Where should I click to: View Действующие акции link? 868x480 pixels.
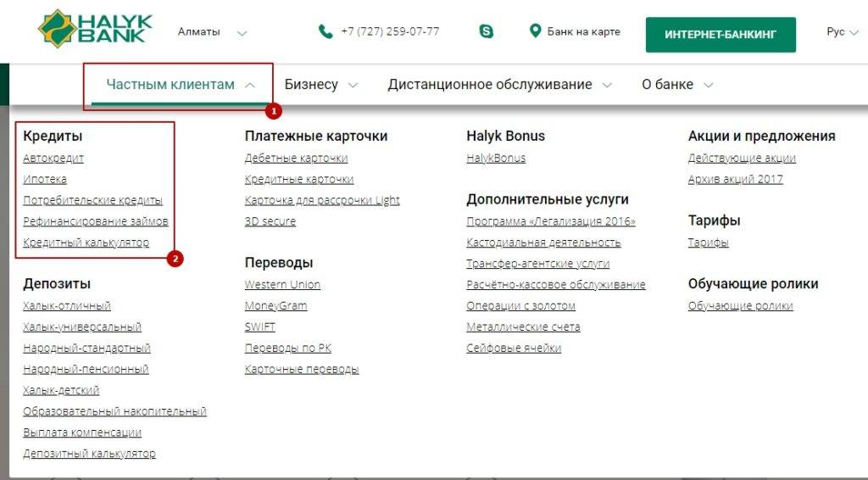(742, 158)
